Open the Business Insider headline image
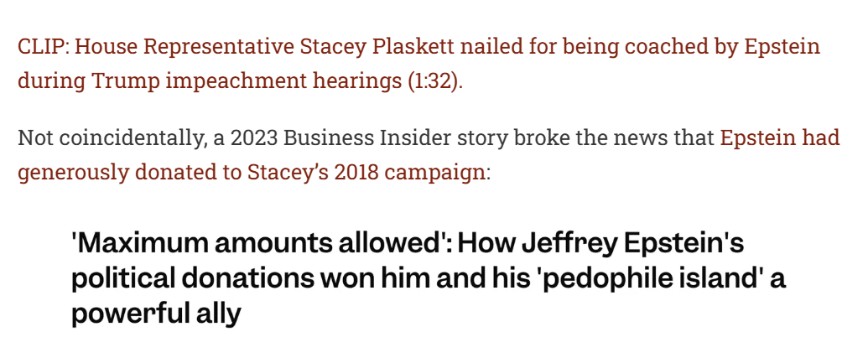This screenshot has width=868, height=358. [428, 278]
